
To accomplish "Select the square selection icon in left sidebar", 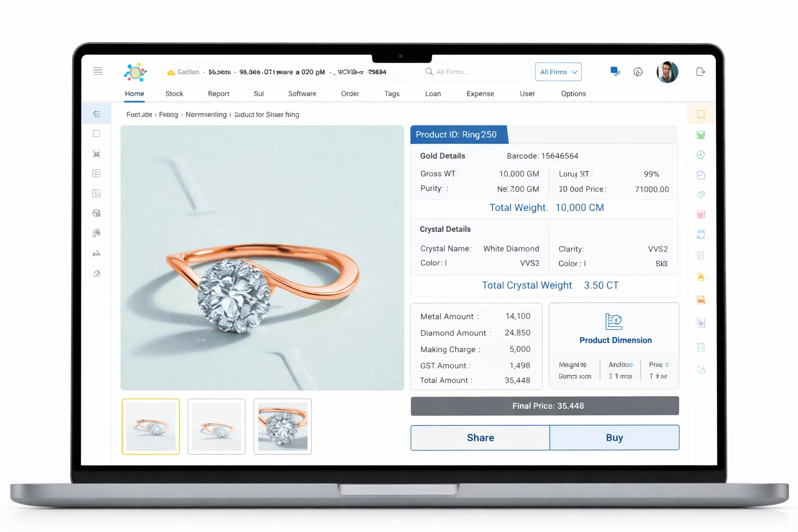I will pyautogui.click(x=96, y=134).
